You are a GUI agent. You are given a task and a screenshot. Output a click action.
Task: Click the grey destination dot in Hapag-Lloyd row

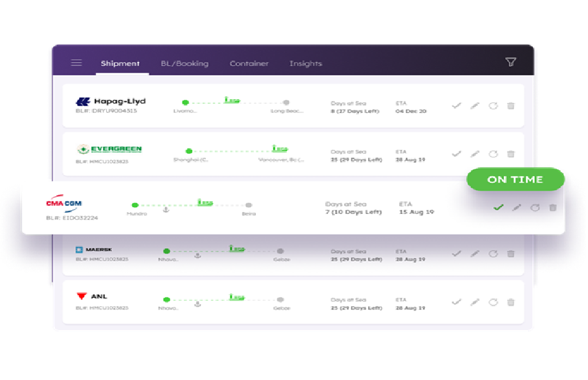286,102
